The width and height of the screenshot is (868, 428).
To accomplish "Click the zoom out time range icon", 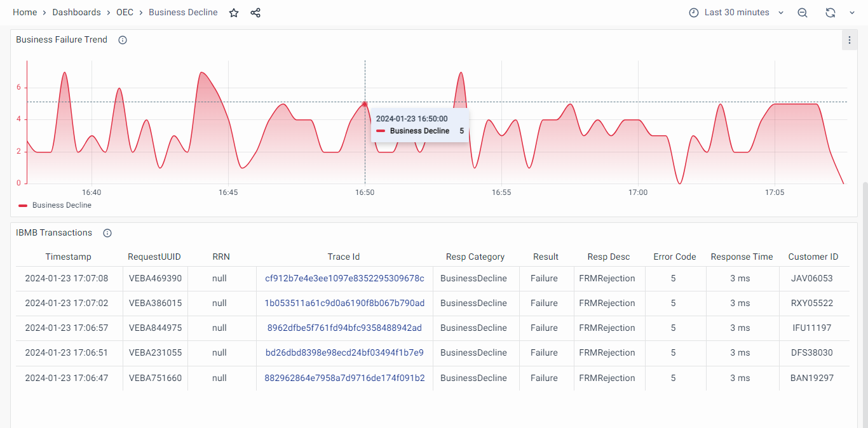I will click(803, 13).
